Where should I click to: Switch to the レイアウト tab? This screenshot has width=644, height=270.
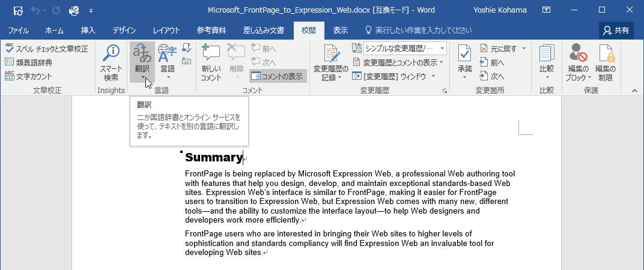pos(166,31)
